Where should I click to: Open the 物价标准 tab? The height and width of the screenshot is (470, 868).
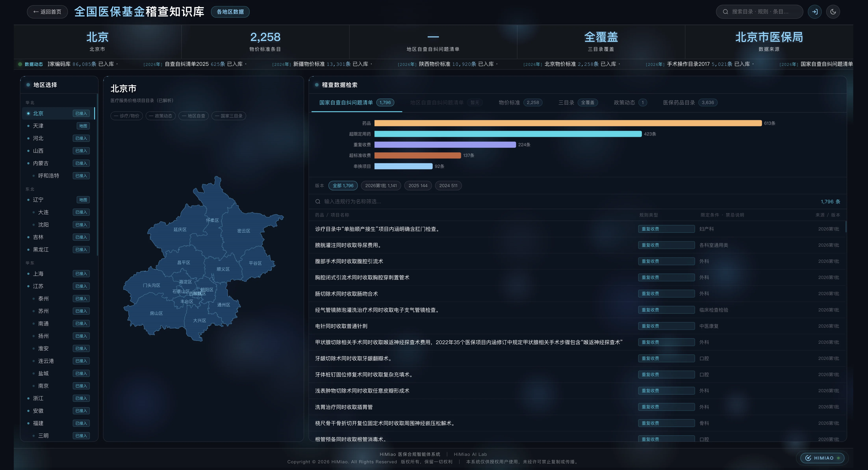pos(520,102)
